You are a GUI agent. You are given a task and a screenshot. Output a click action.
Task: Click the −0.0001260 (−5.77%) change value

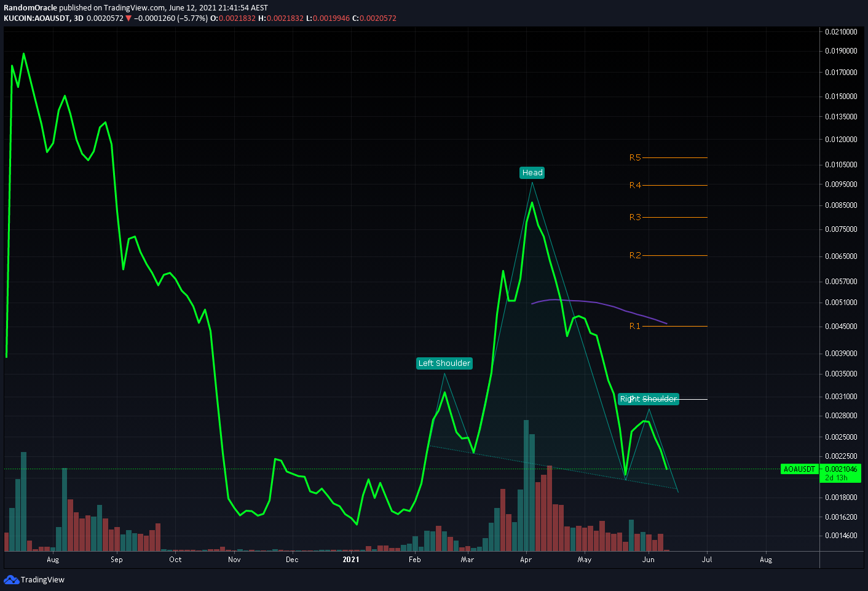(x=171, y=18)
